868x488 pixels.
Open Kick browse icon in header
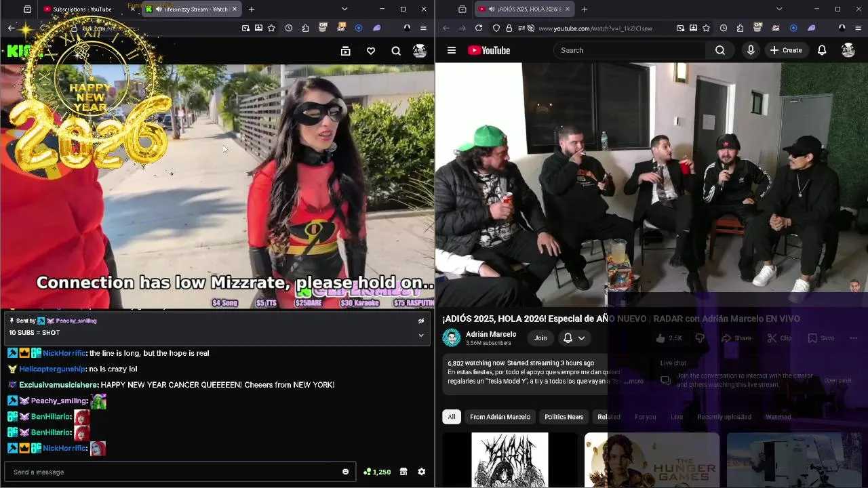[x=345, y=51]
